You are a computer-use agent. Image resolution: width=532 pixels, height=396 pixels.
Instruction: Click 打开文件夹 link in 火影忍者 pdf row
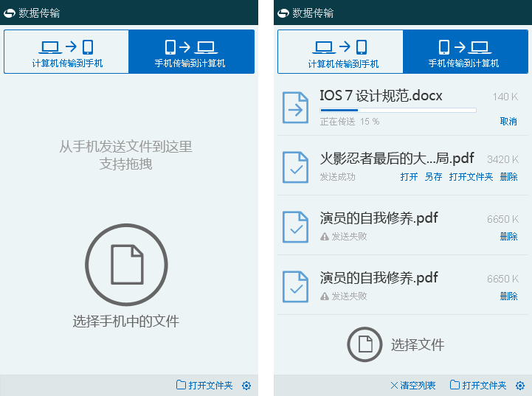(471, 177)
